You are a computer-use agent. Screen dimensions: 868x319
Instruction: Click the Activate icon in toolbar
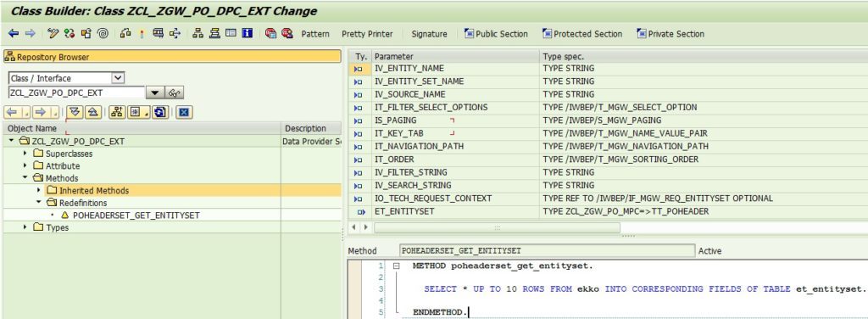pos(142,34)
